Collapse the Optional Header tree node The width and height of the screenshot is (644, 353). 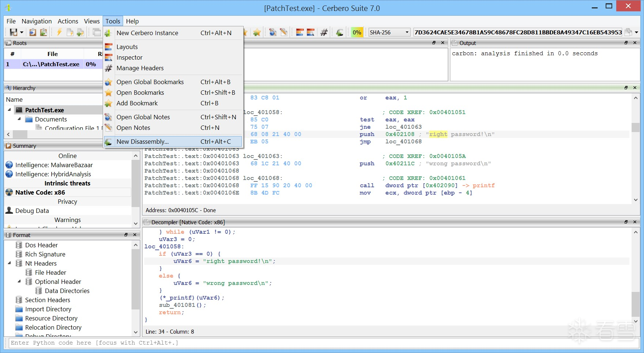click(x=19, y=282)
